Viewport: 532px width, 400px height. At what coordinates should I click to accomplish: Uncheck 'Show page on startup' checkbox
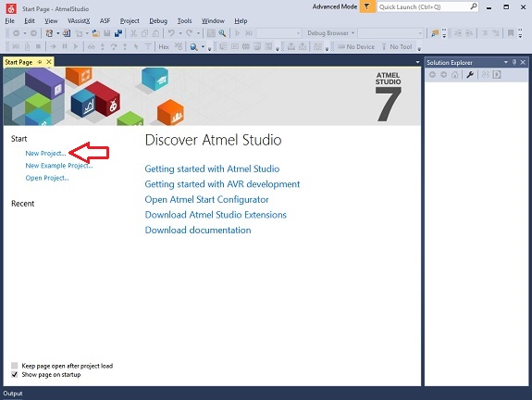tap(14, 374)
